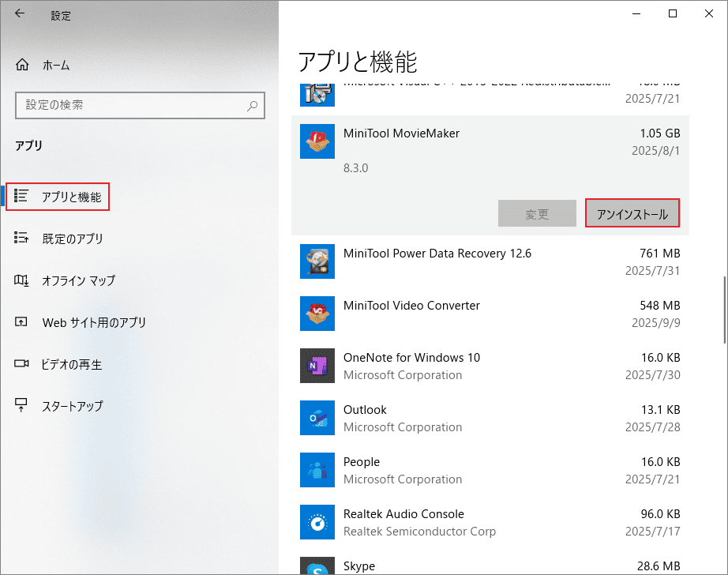The image size is (728, 575).
Task: Click the Outlook app icon
Action: [317, 418]
